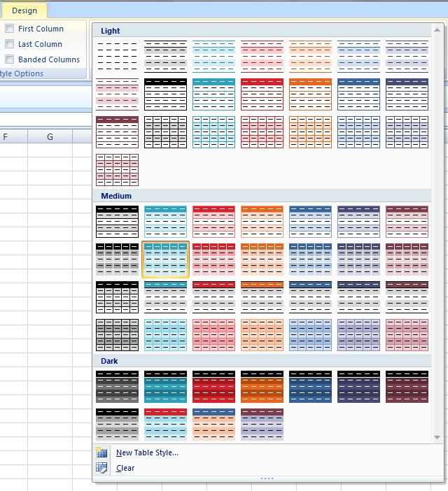Screen dimensions: 448x491
Task: Click the New Table Style icon
Action: click(101, 453)
